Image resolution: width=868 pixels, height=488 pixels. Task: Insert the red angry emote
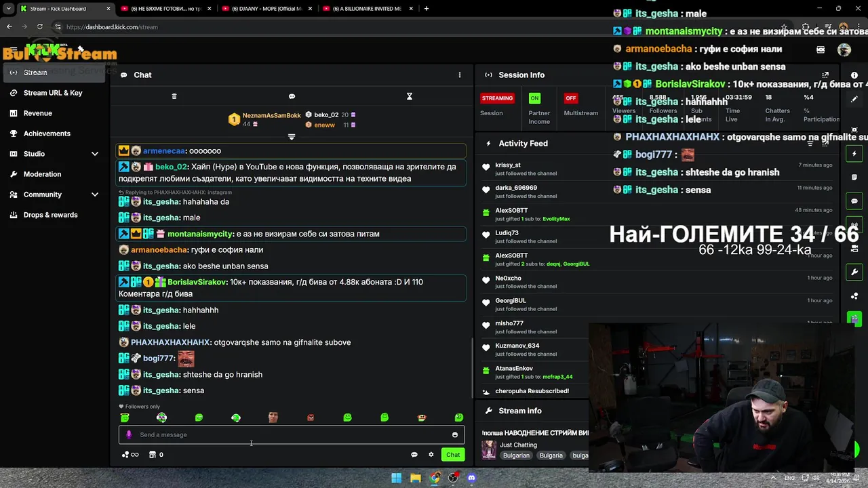pyautogui.click(x=311, y=418)
